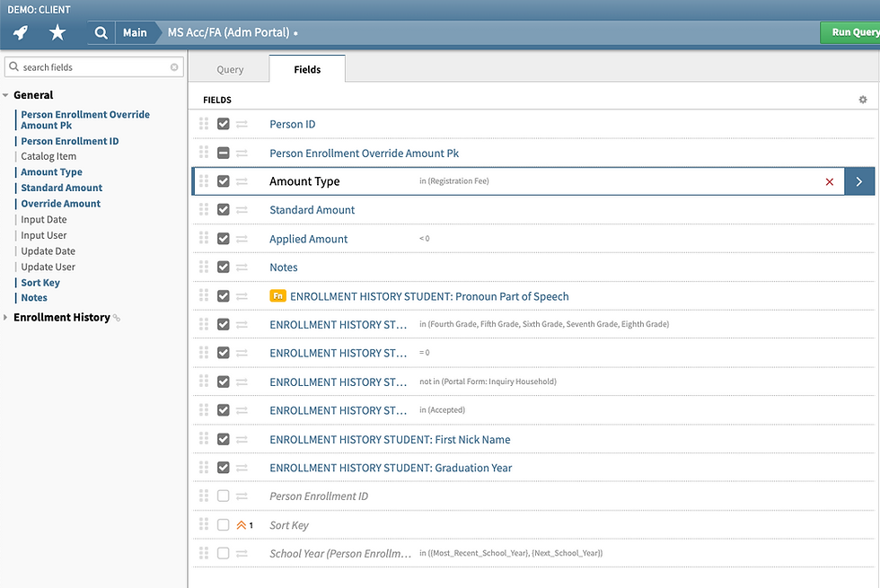Select Override Amount in General list
This screenshot has height=588, width=880.
click(x=61, y=204)
